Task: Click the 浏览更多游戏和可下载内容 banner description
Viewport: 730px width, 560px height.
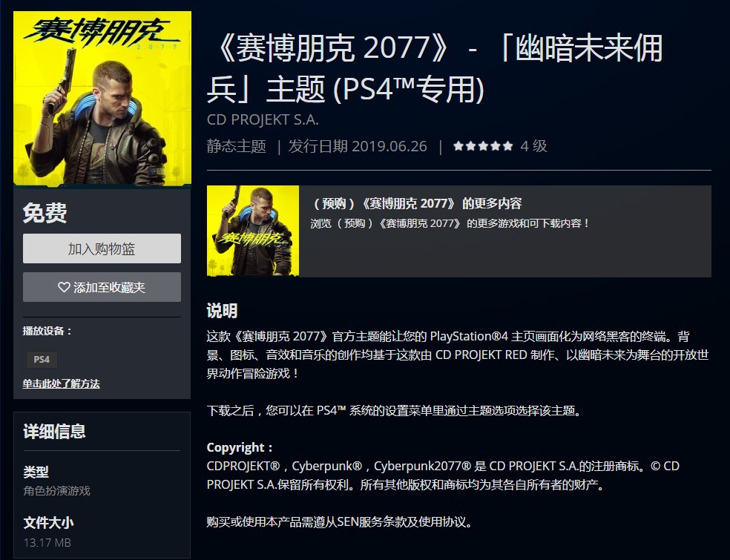Action: tap(450, 223)
